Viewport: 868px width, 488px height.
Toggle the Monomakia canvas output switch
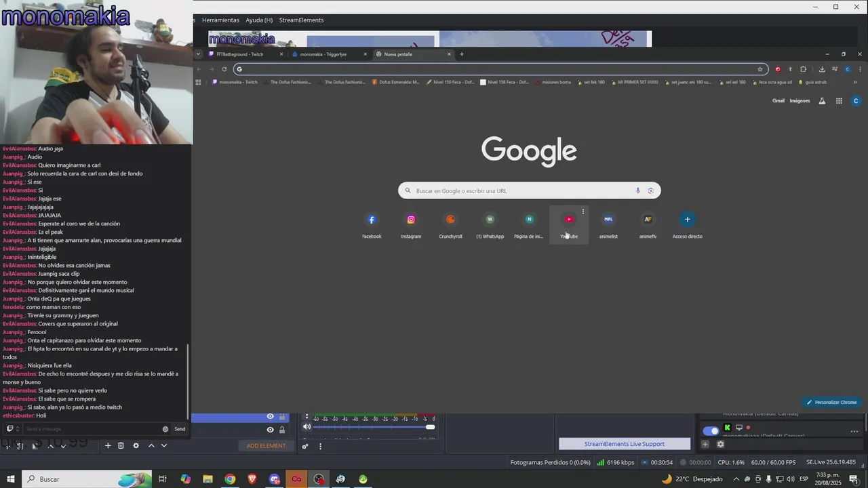[711, 431]
